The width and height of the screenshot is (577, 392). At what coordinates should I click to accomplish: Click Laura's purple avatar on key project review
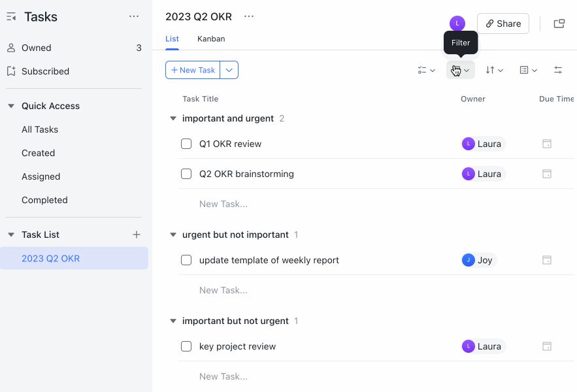coord(468,346)
